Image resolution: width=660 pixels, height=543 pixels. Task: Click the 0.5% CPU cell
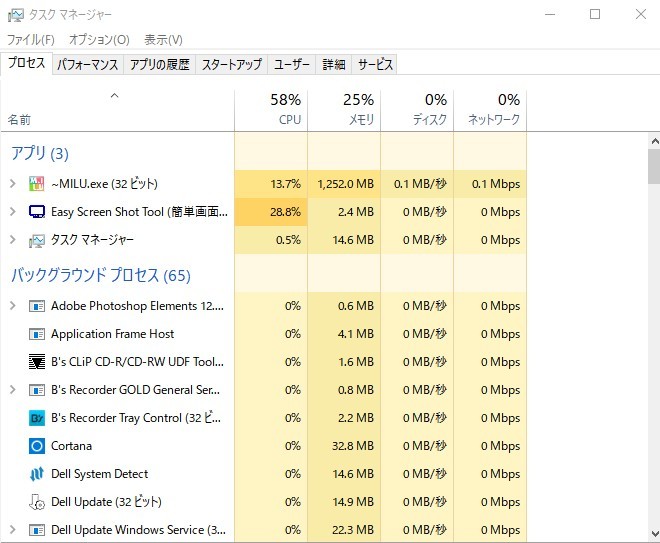(x=271, y=240)
